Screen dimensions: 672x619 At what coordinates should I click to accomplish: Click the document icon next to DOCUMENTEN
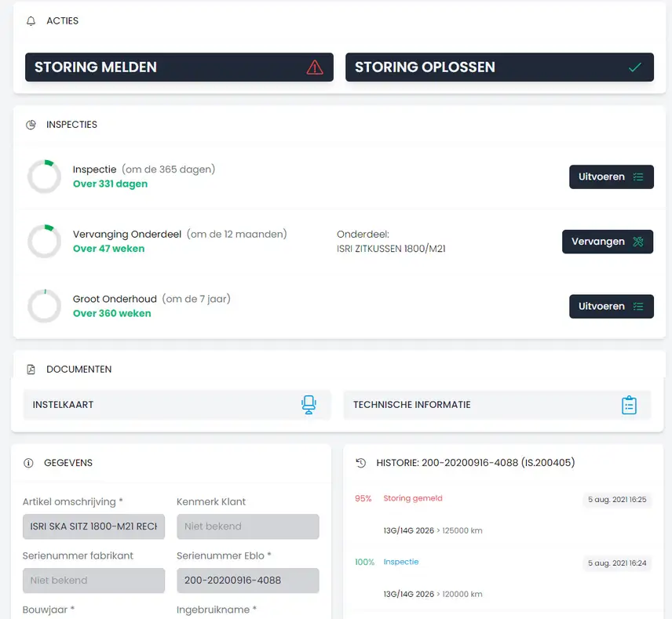coord(31,369)
